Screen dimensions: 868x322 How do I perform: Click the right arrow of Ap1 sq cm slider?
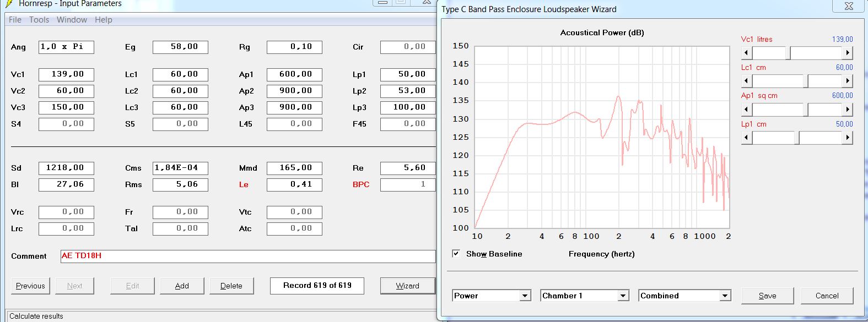click(x=848, y=110)
